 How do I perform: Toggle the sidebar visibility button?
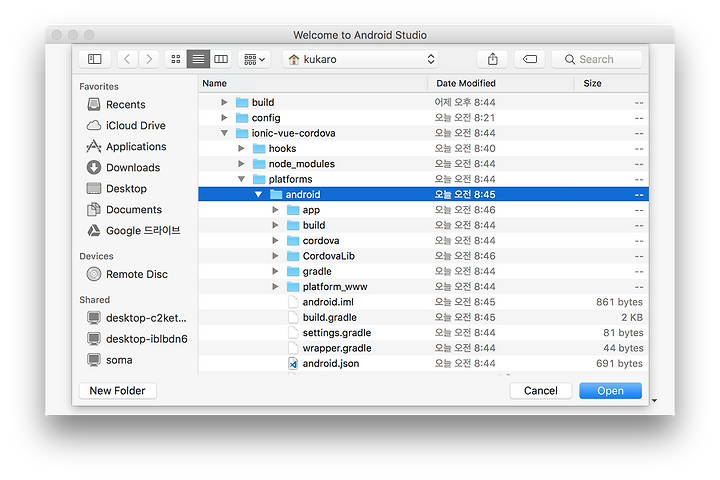coord(95,59)
